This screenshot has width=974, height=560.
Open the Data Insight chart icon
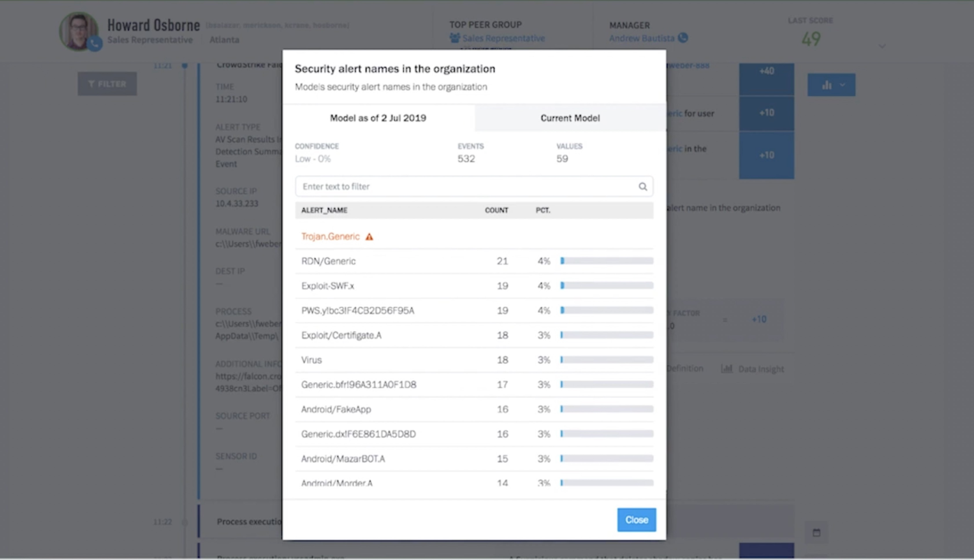pyautogui.click(x=727, y=369)
